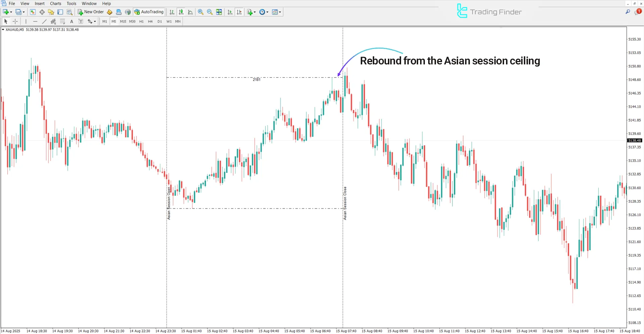
Task: Open the Data Window crosshair-circle icon
Action: coord(42,12)
